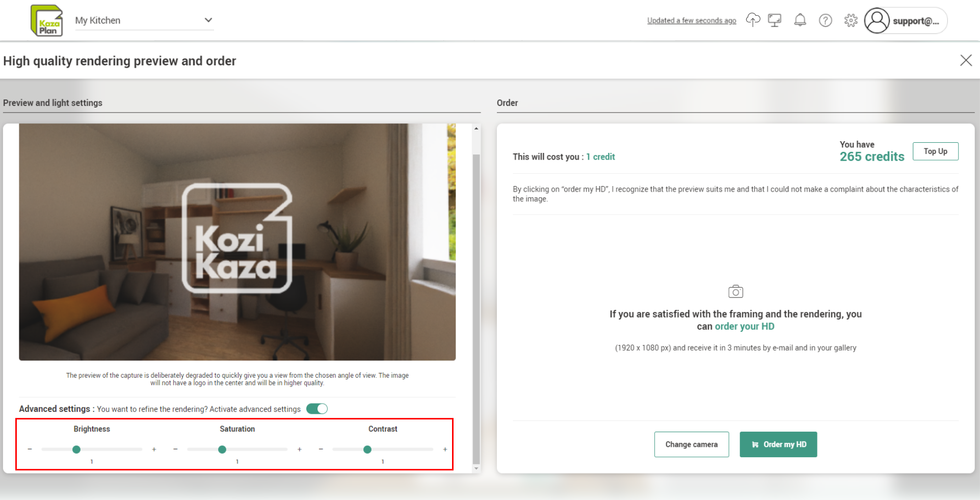Image resolution: width=980 pixels, height=500 pixels.
Task: Click the cloud upload save icon
Action: [x=753, y=20]
